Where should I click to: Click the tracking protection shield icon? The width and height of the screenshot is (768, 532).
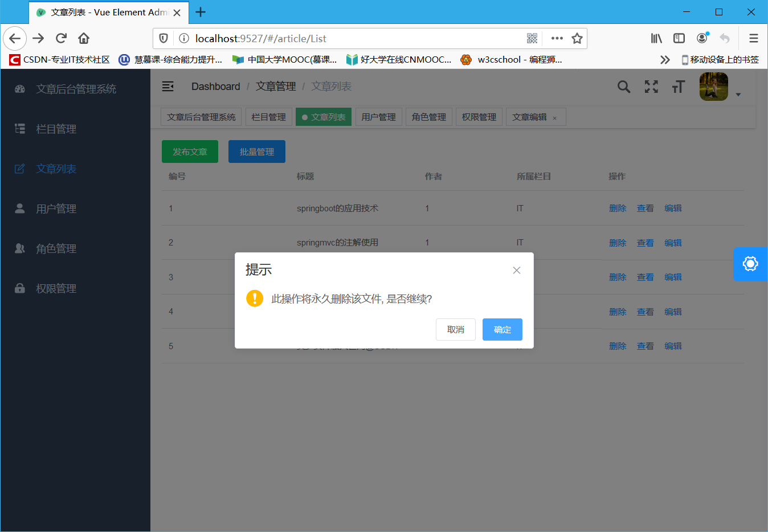pyautogui.click(x=164, y=38)
